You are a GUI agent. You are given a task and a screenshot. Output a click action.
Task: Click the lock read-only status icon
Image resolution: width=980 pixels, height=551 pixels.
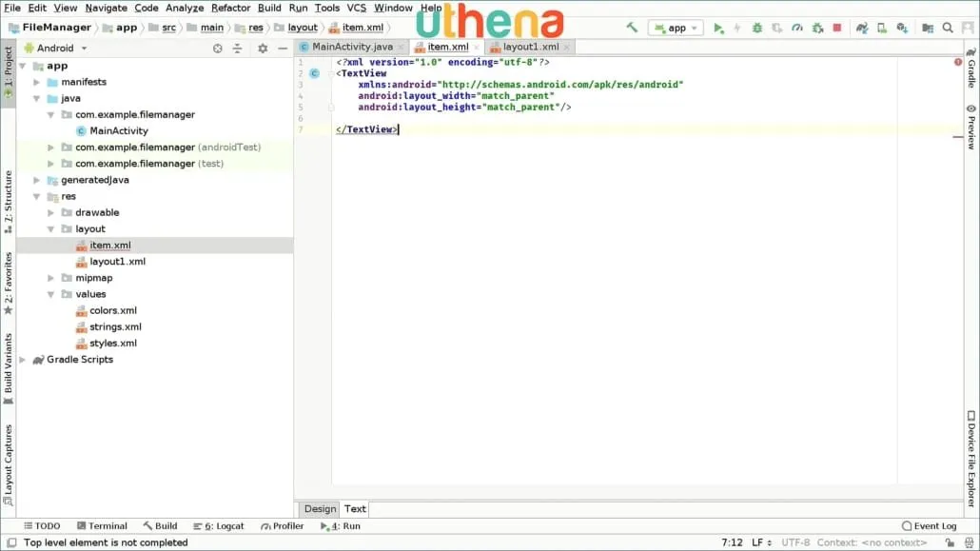click(x=950, y=542)
